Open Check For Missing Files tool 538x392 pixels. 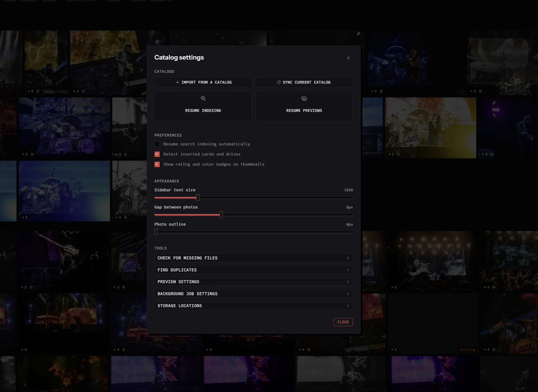(x=253, y=258)
